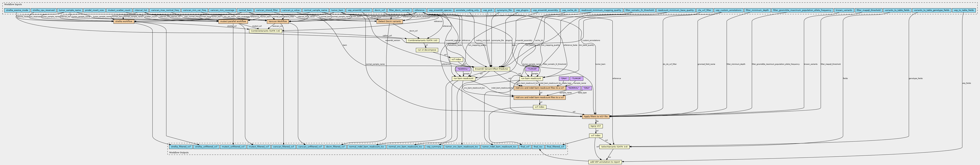Select the vep_pick input node
The width and height of the screenshot is (980, 165).
pyautogui.click(x=487, y=10)
